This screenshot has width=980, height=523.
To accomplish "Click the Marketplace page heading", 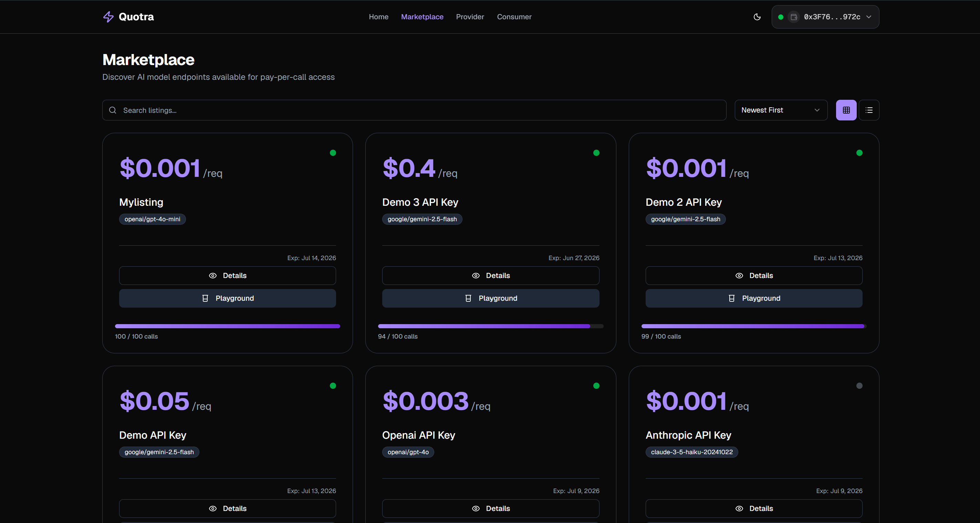I will pos(148,60).
